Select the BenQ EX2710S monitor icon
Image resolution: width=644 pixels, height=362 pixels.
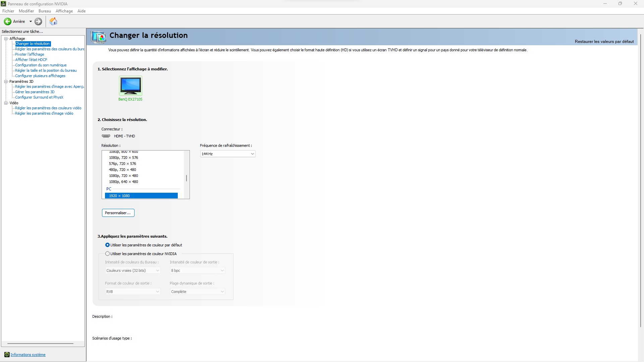point(130,86)
